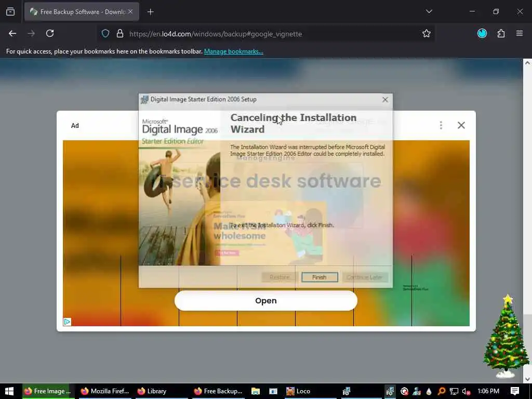Click the tray icon with red X badge
The width and height of the screenshot is (532, 399).
tap(404, 391)
